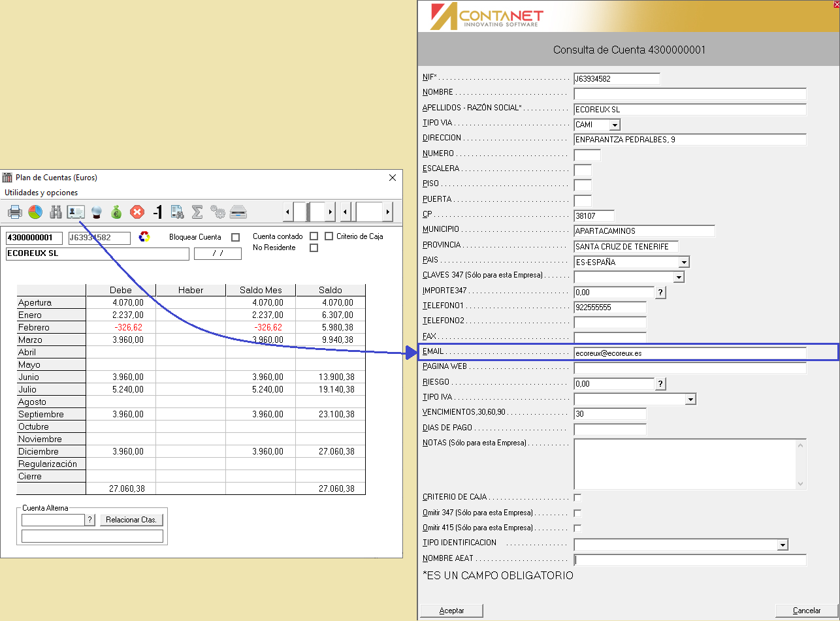This screenshot has width=840, height=621.
Task: Toggle the Cuenta contado checkbox
Action: (x=314, y=236)
